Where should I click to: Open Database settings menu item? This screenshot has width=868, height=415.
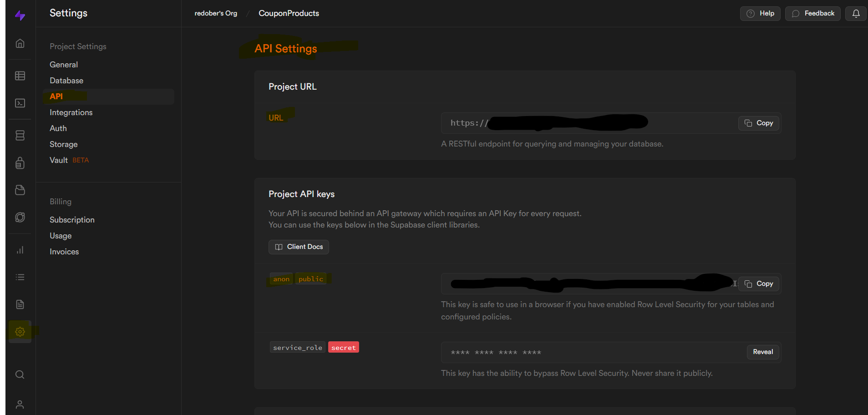pyautogui.click(x=66, y=81)
